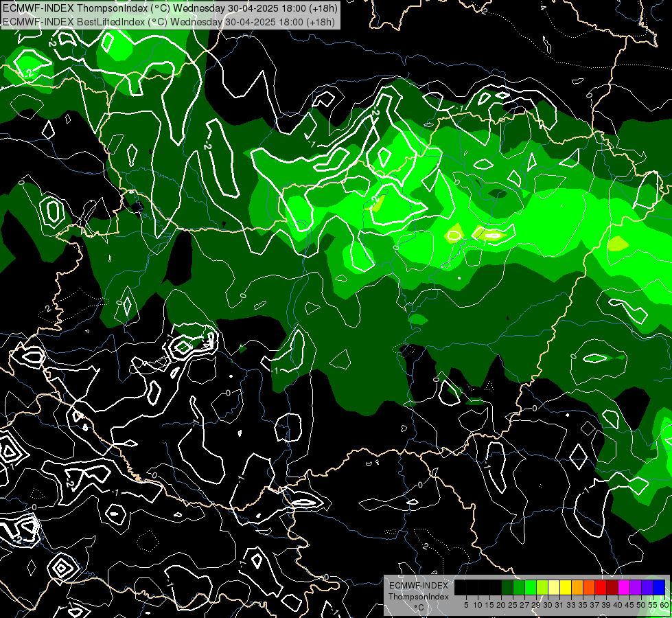Pick the lime 29-30 legend swatch
The height and width of the screenshot is (618, 672).
pyautogui.click(x=542, y=588)
